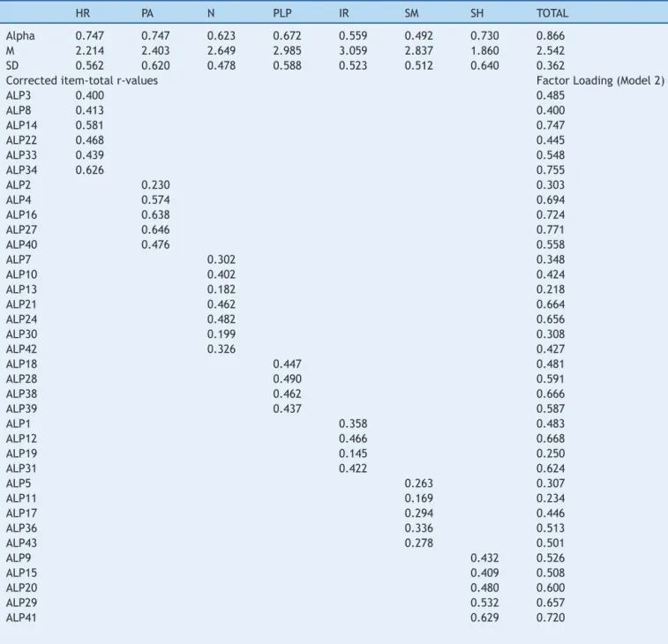The height and width of the screenshot is (644, 668).
Task: Click ALP13 N value 0.182
Action: (x=221, y=289)
